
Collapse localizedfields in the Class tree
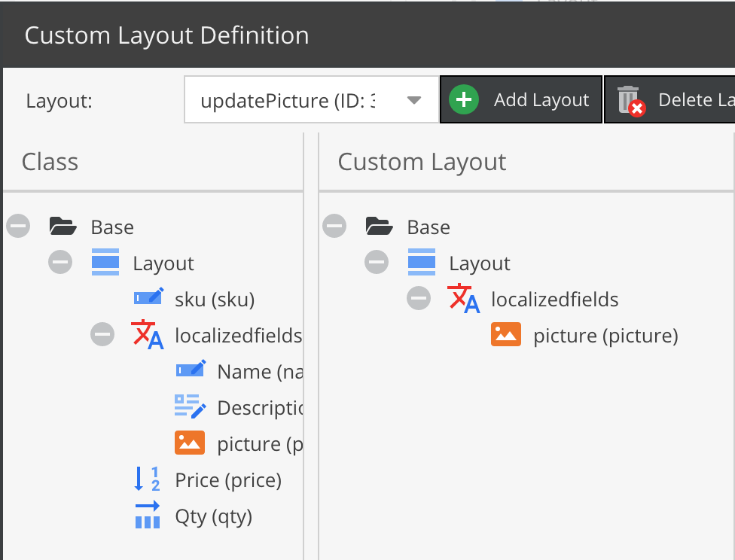102,335
